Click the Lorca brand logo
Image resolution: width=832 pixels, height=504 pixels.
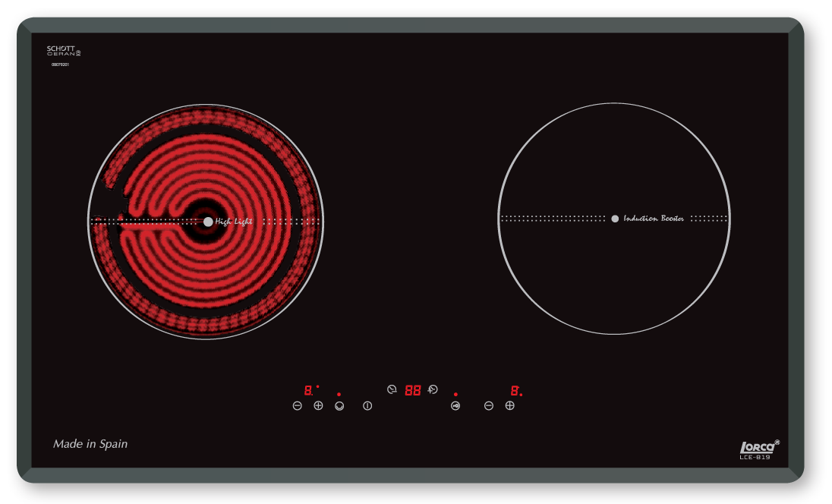756,448
